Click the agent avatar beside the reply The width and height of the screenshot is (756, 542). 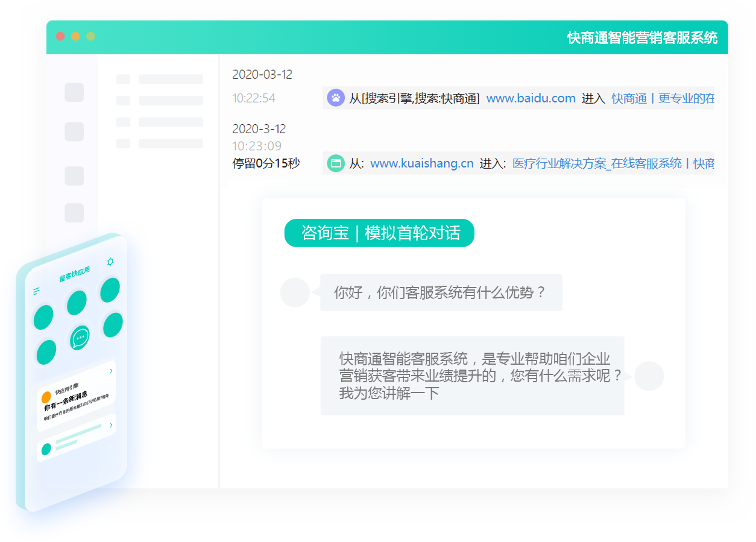(649, 376)
